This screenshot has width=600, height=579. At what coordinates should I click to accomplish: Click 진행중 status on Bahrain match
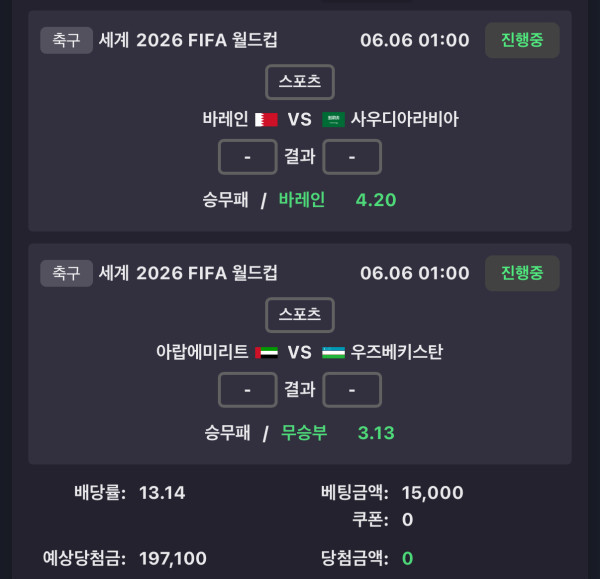pyautogui.click(x=522, y=40)
